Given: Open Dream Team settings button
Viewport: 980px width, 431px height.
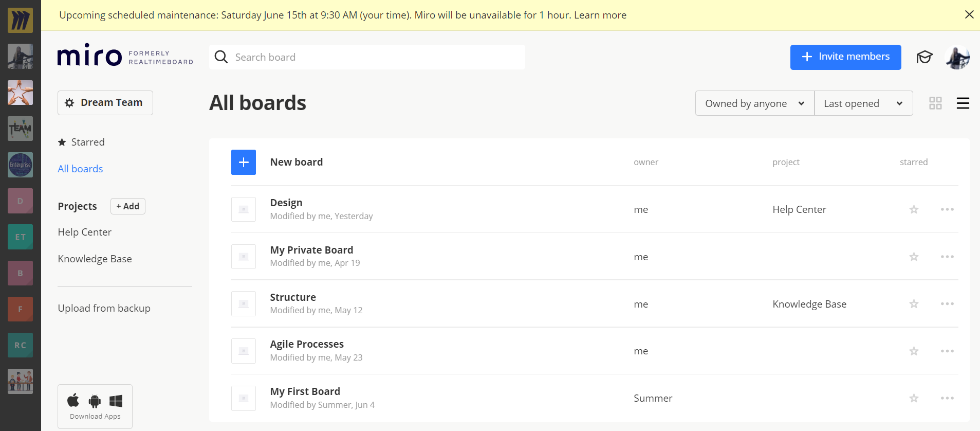Looking at the screenshot, I should [105, 103].
